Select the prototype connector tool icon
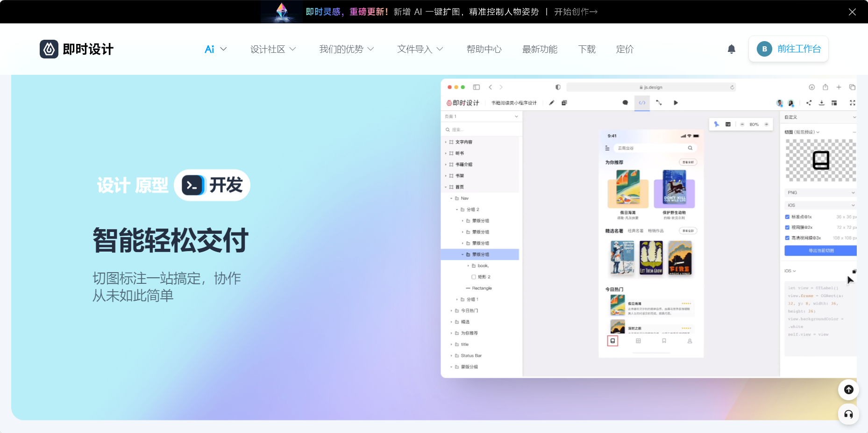Image resolution: width=868 pixels, height=433 pixels. coord(659,102)
